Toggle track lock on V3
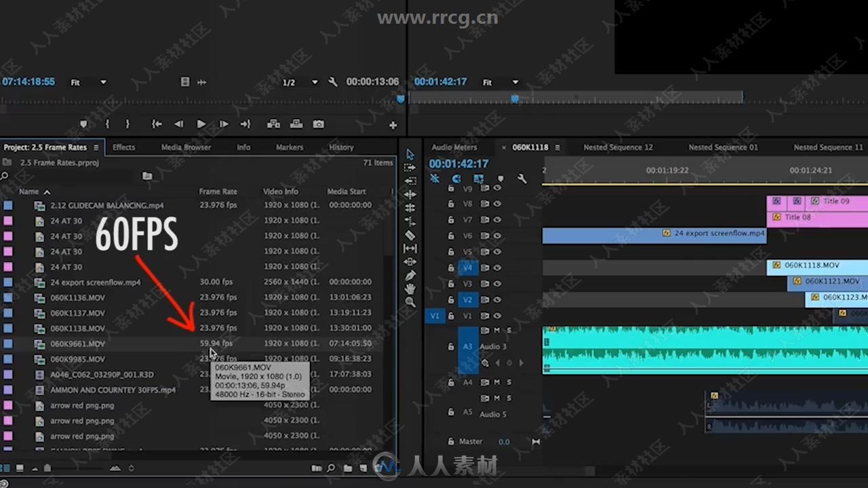This screenshot has height=488, width=868. tap(451, 284)
